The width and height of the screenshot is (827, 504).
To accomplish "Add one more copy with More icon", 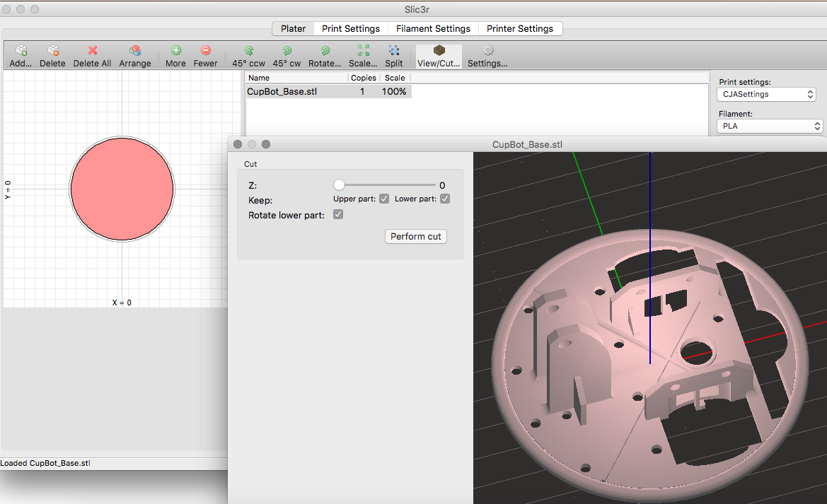I will pos(175,51).
